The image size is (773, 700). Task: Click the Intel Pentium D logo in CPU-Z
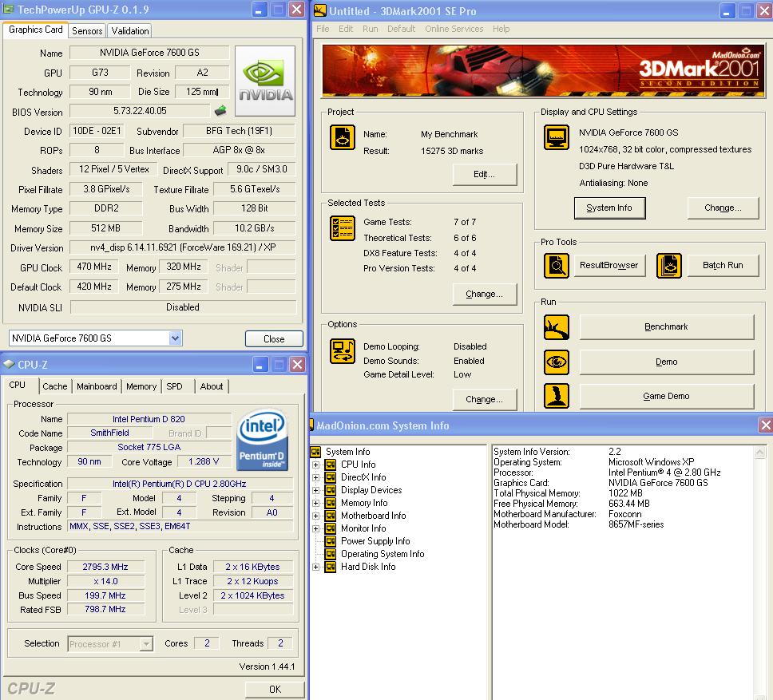(262, 441)
